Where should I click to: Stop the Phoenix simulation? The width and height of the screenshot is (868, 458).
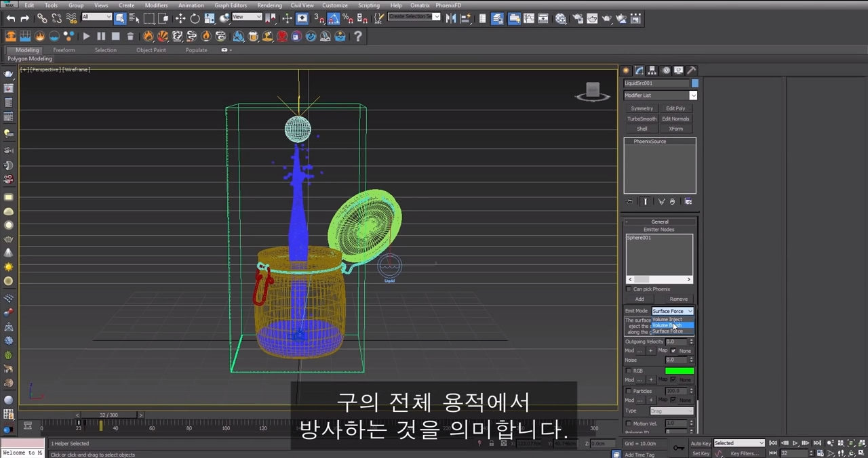point(115,36)
